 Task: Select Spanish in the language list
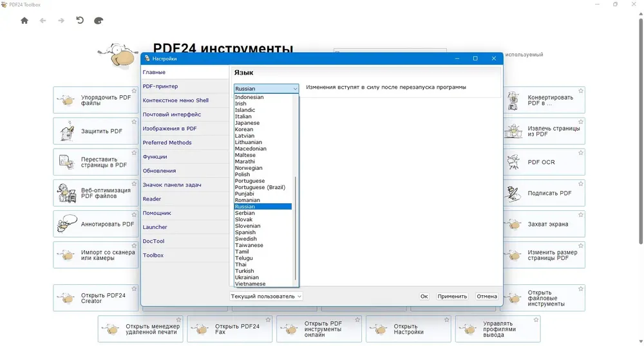tap(245, 232)
